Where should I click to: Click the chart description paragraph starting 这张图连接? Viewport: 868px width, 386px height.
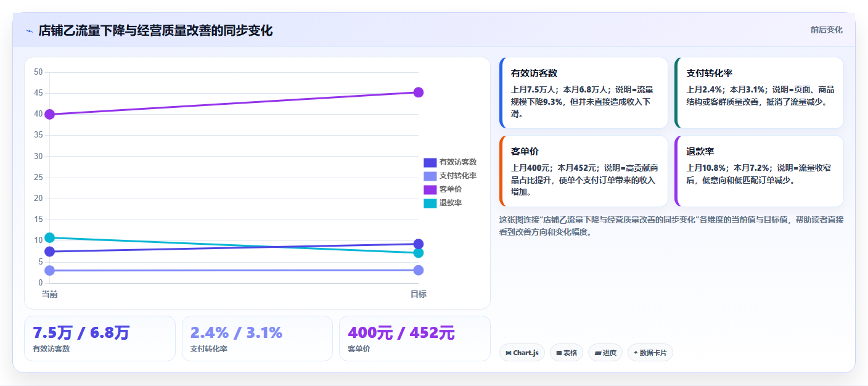click(x=671, y=226)
